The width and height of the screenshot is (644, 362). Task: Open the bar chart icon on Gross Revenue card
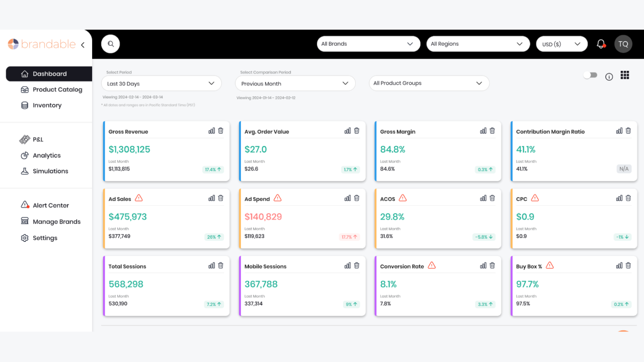pyautogui.click(x=211, y=130)
